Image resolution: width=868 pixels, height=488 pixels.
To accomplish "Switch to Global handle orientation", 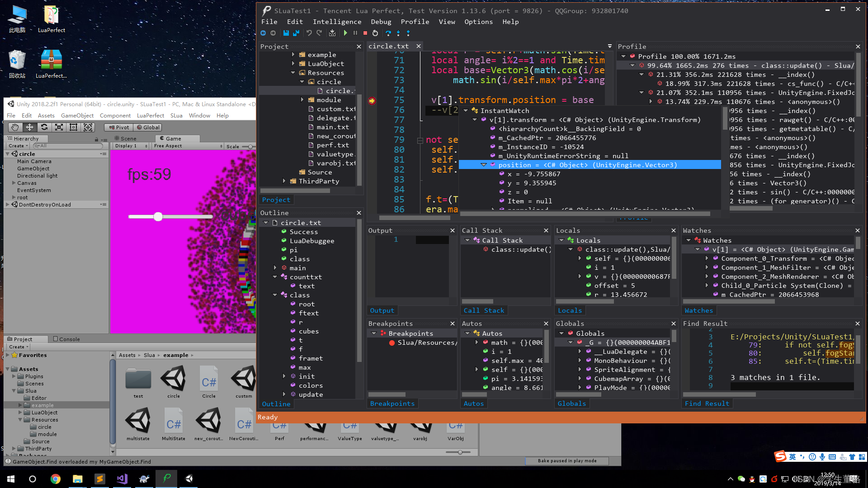I will [x=148, y=127].
